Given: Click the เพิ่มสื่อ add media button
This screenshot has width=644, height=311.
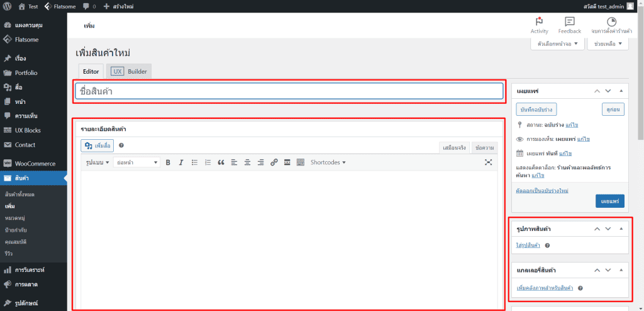Looking at the screenshot, I should pyautogui.click(x=97, y=145).
